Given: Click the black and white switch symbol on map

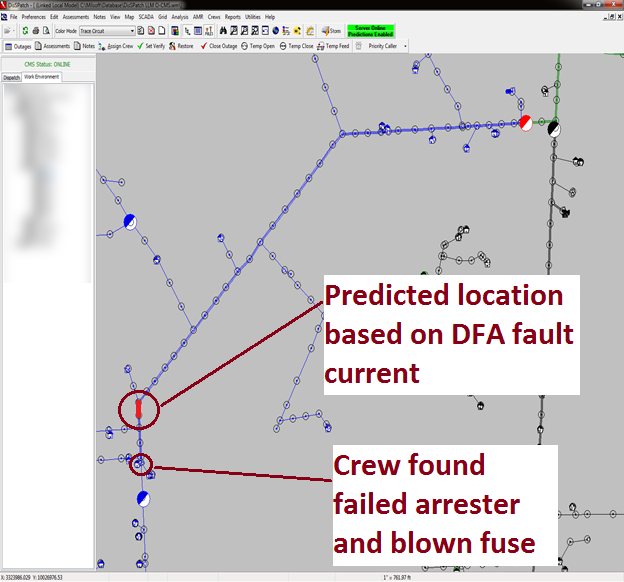Looking at the screenshot, I should click(x=554, y=129).
